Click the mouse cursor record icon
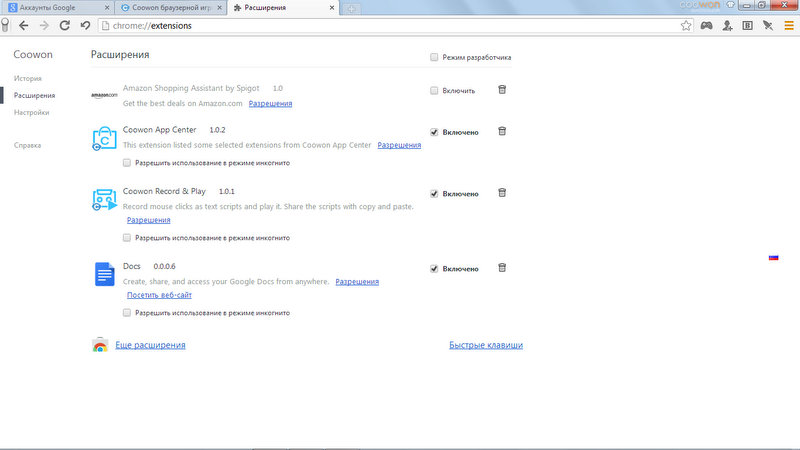800x450 pixels. [x=768, y=26]
